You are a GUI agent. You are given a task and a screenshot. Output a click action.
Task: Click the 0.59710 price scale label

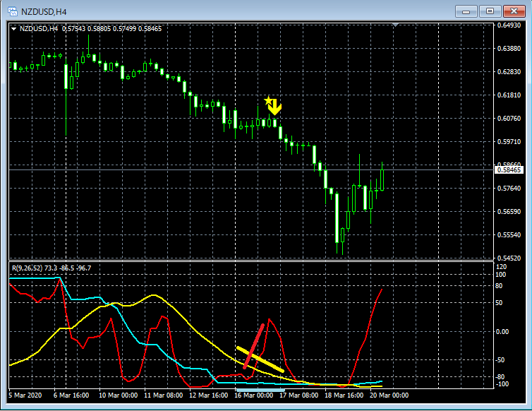[x=509, y=142]
